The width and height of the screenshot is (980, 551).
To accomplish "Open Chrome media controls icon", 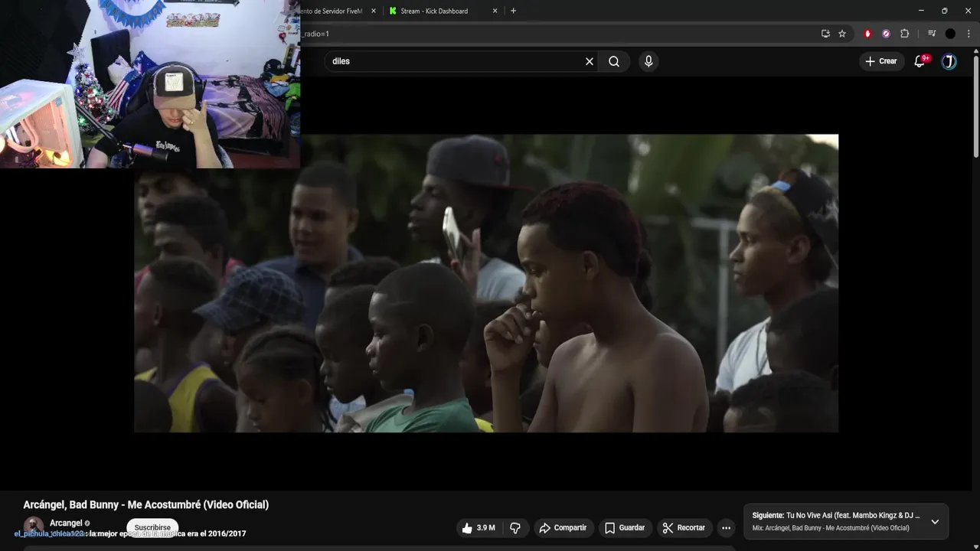I will pyautogui.click(x=932, y=34).
